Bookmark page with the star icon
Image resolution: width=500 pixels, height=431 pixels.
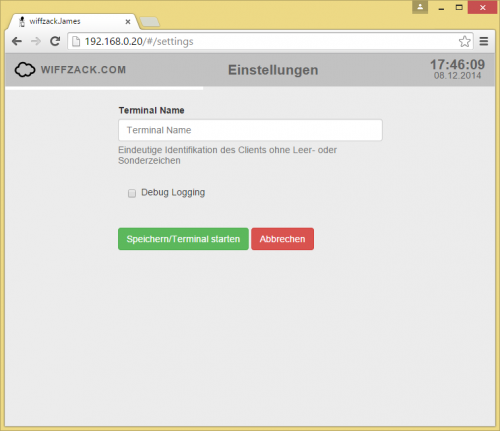[464, 41]
